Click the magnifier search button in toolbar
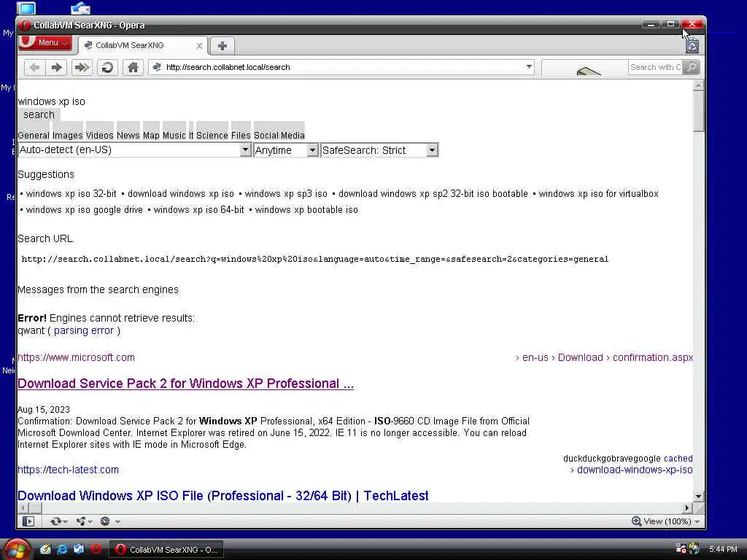Screen dimensions: 747x560 coord(691,67)
